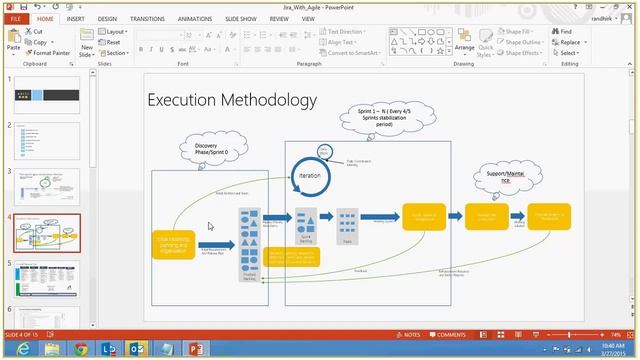Open the Shape Effects dropdown

point(520,53)
